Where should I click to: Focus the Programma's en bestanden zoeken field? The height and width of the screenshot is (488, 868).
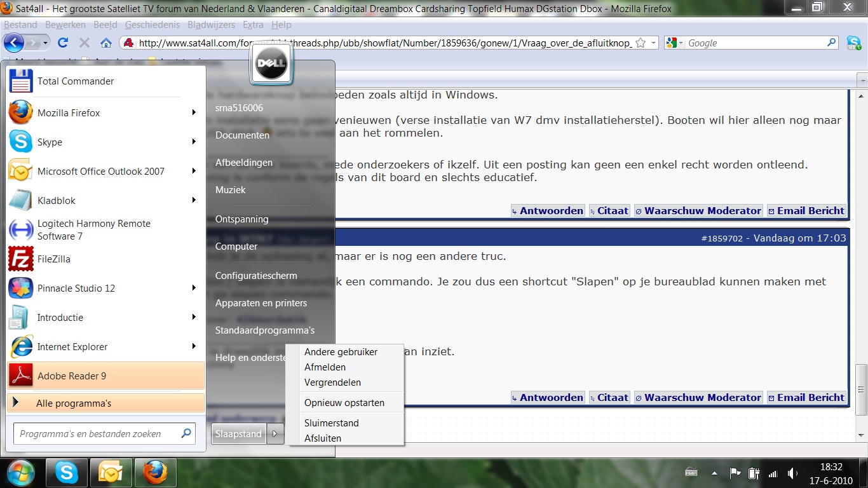[105, 434]
